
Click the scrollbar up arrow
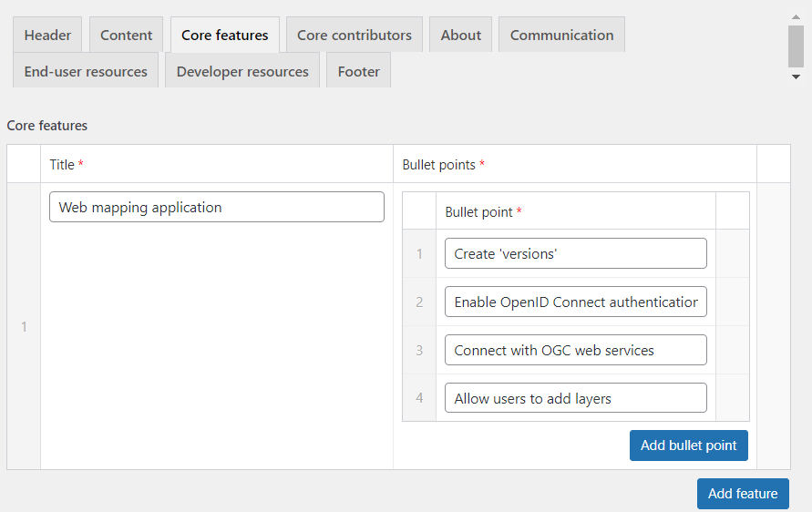[796, 16]
